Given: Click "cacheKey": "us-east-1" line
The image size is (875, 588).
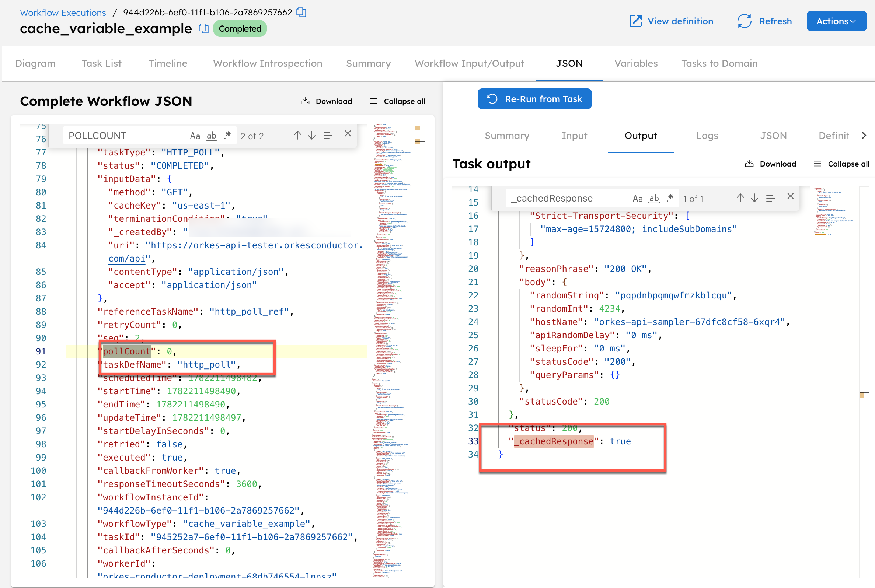Looking at the screenshot, I should (172, 206).
